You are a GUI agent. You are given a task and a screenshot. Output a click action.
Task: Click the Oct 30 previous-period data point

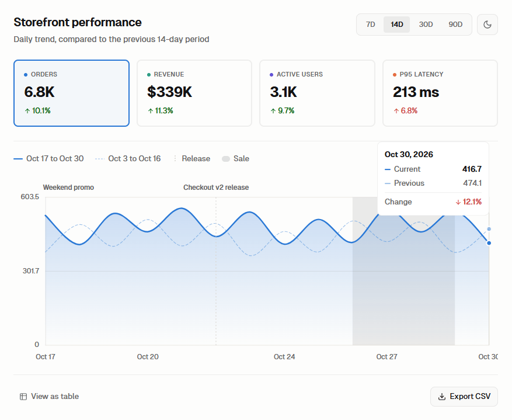point(489,229)
